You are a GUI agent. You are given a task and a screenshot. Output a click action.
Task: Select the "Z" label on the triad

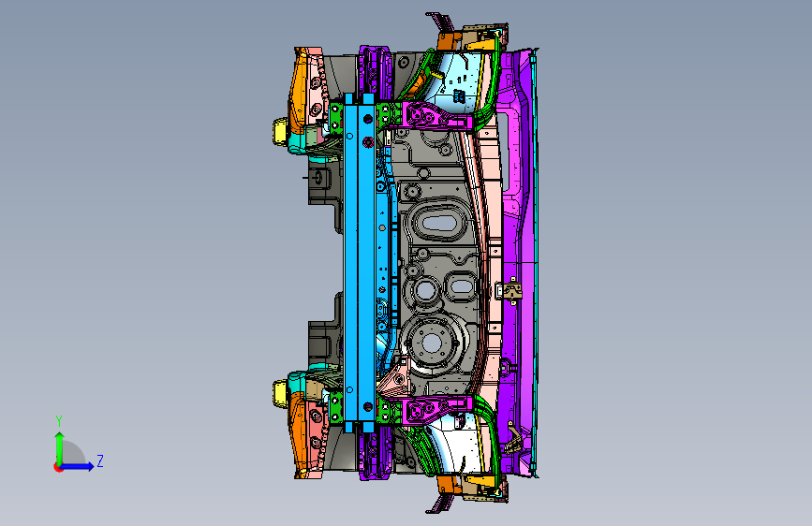pos(100,460)
